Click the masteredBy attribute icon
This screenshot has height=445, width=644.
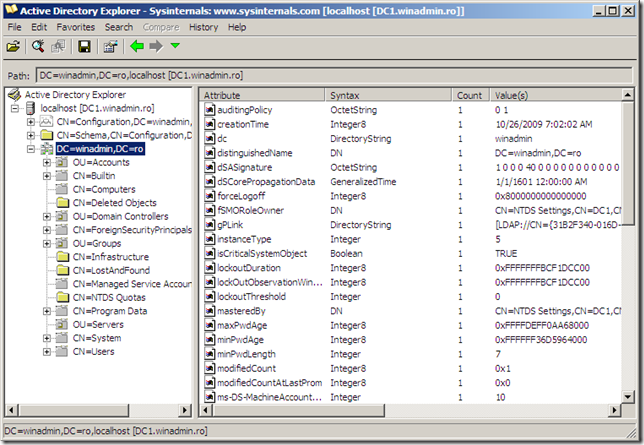[210, 311]
